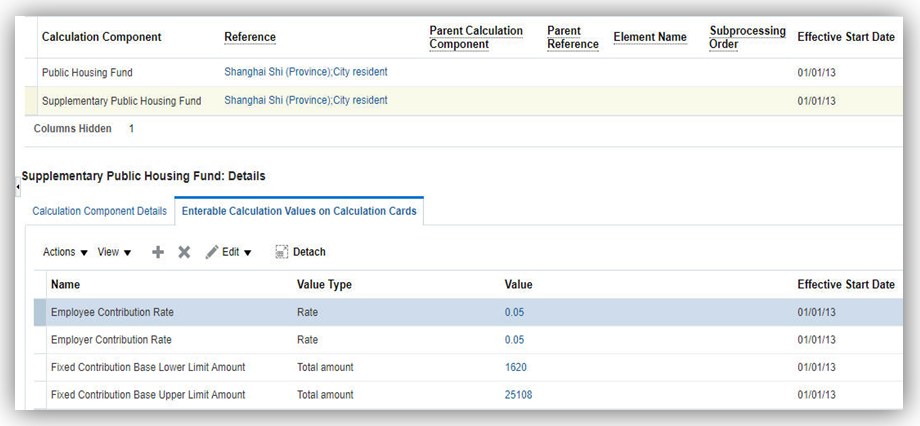Click the Upper Limit Amount value 25108
The width and height of the screenshot is (920, 426).
(518, 395)
